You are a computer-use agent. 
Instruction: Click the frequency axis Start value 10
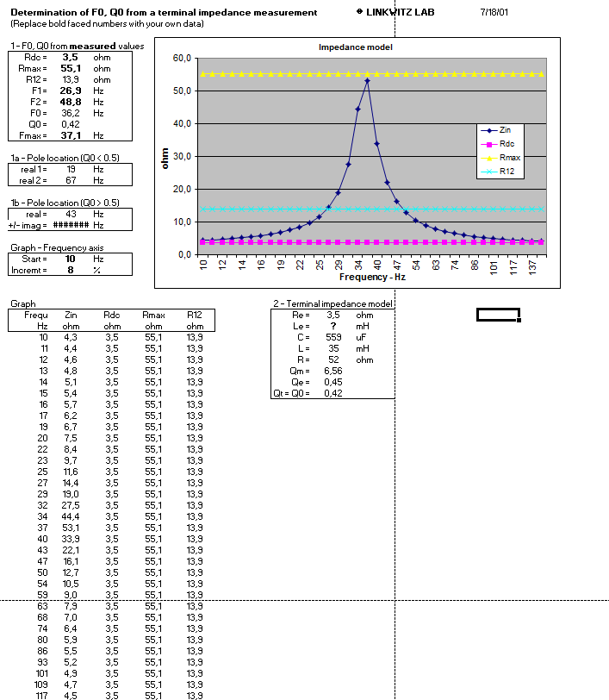click(71, 259)
